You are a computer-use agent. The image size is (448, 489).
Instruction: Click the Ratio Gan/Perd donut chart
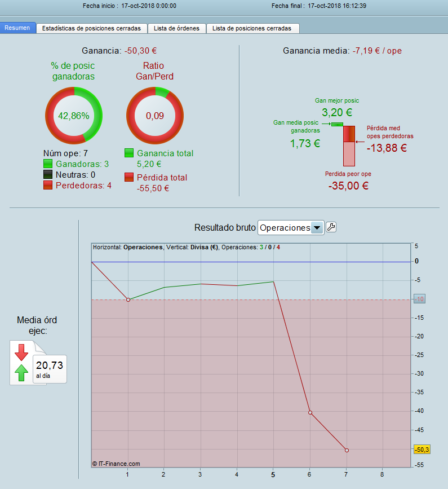click(155, 116)
